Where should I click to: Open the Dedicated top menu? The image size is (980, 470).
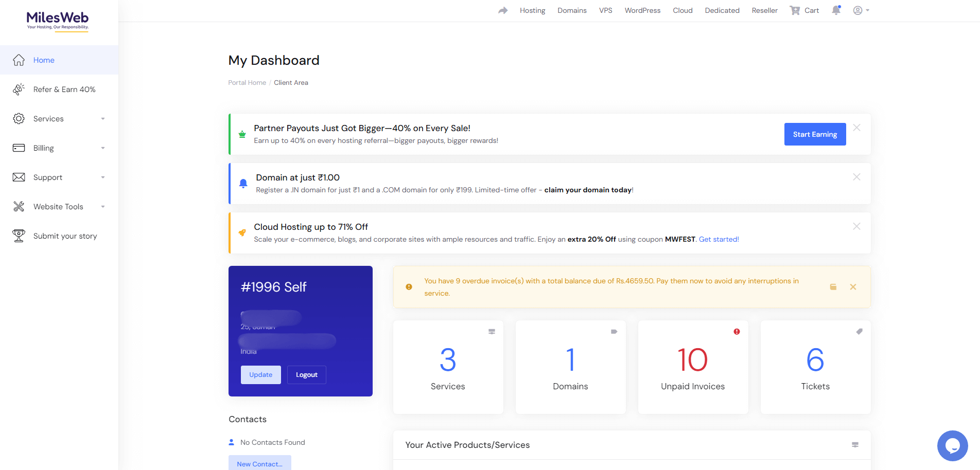722,10
